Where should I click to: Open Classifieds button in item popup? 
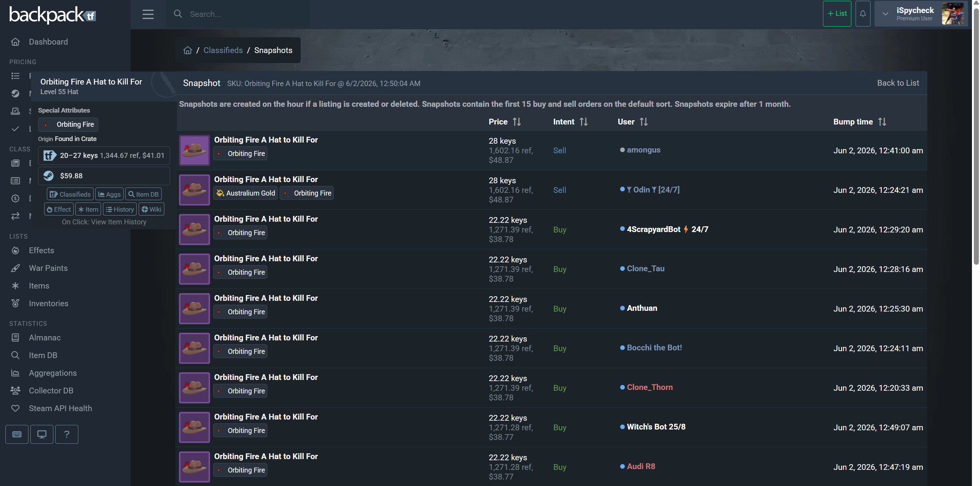(x=70, y=194)
